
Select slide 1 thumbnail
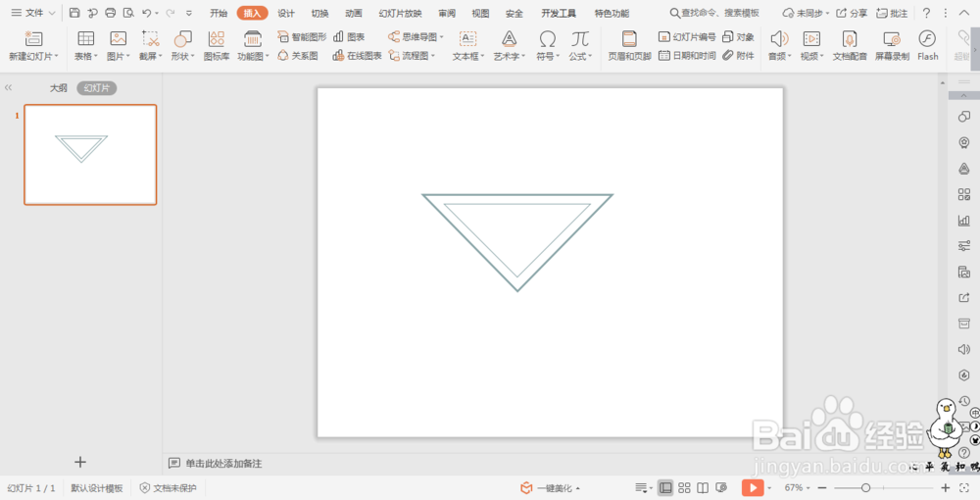(90, 154)
